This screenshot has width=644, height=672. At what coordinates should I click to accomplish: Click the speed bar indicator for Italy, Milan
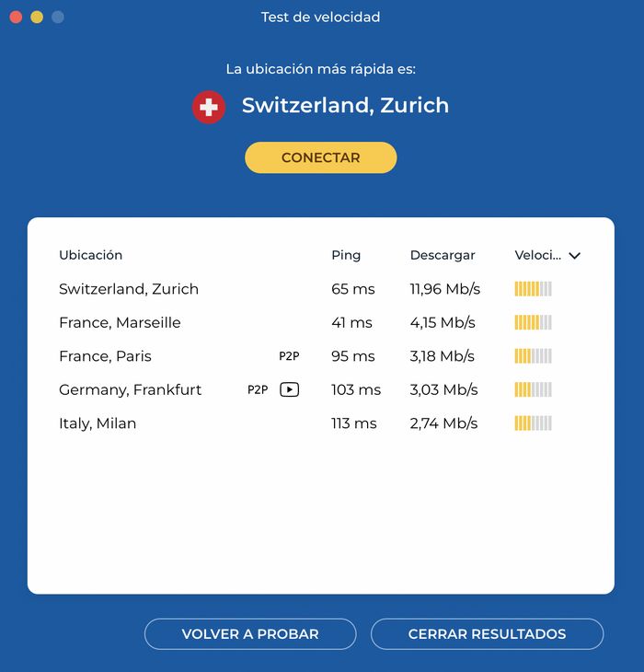533,423
